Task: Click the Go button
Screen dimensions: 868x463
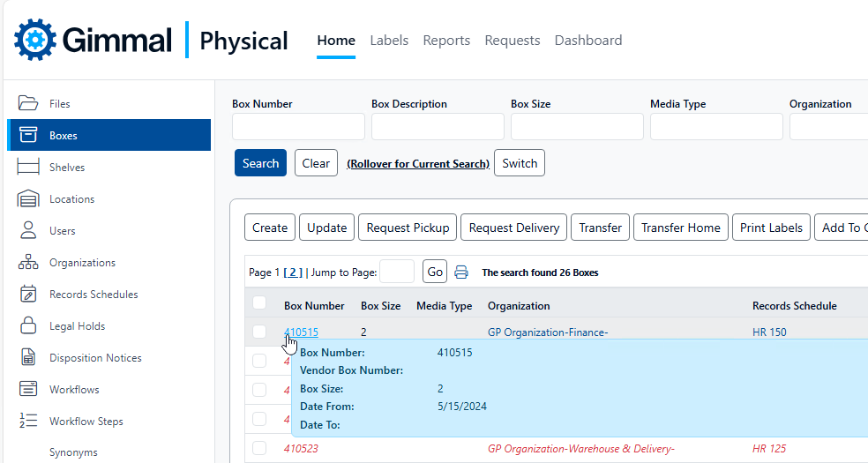Action: tap(435, 272)
